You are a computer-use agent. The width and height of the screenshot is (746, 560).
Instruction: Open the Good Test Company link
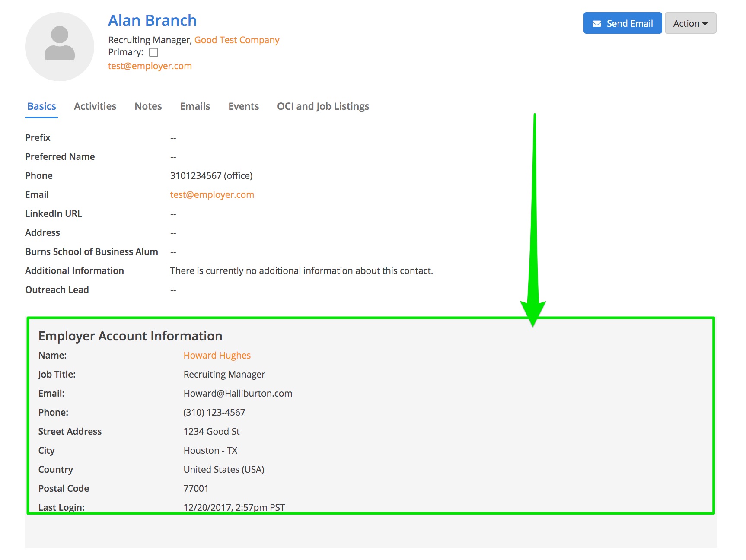pos(236,40)
